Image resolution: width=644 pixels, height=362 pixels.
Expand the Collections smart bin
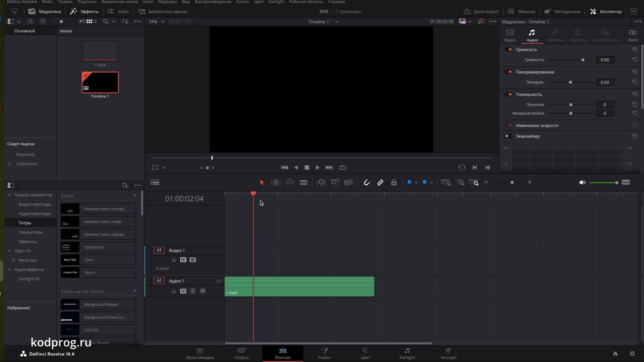point(9,164)
